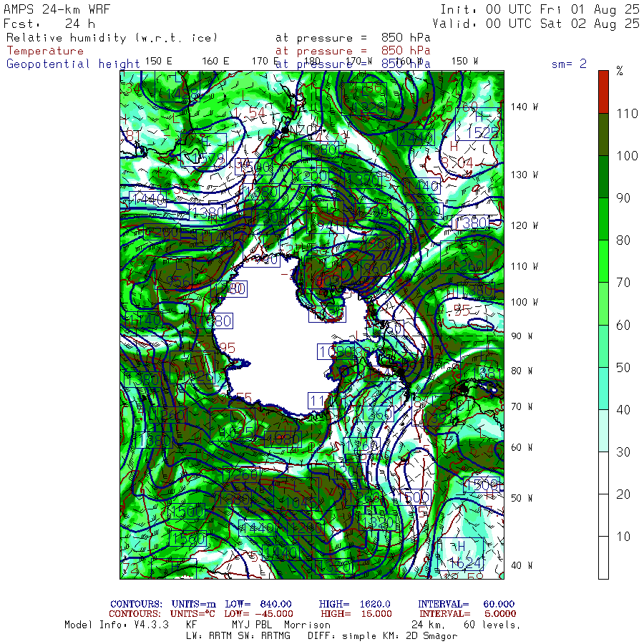Click the '150 E' longitude label

pos(159,62)
